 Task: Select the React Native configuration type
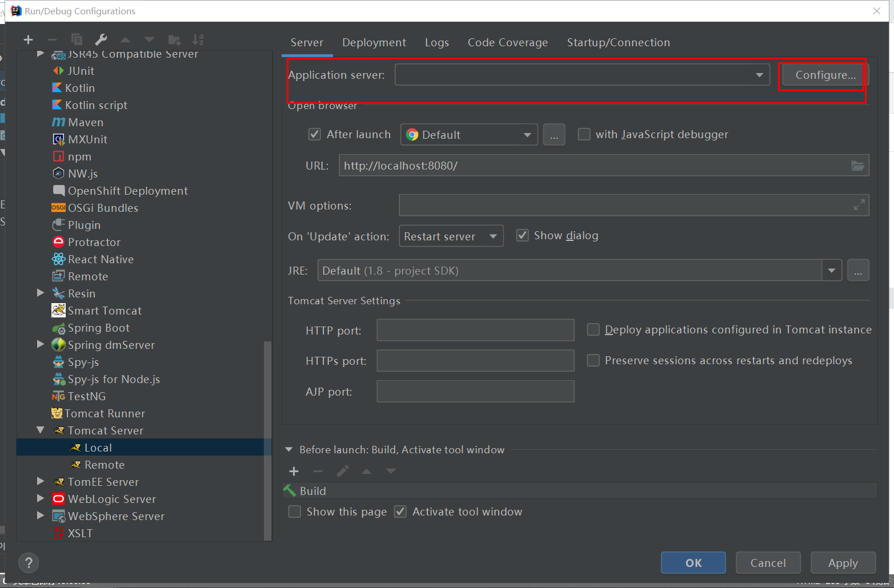(93, 259)
